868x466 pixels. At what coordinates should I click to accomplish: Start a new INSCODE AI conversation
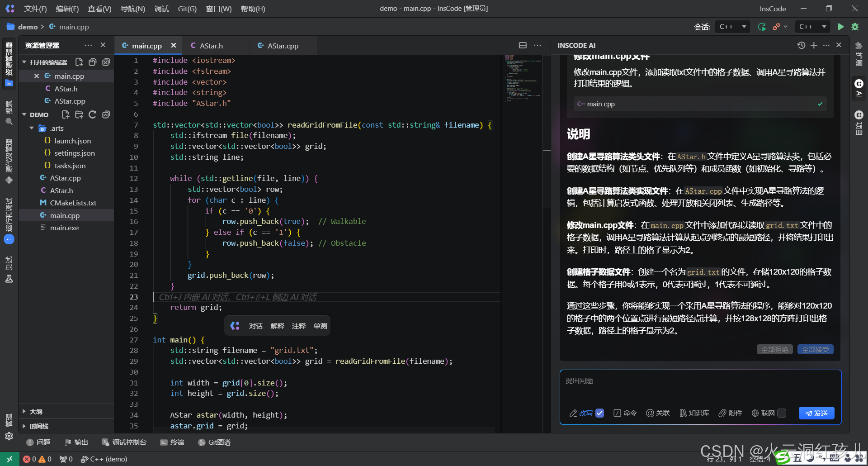click(x=814, y=45)
